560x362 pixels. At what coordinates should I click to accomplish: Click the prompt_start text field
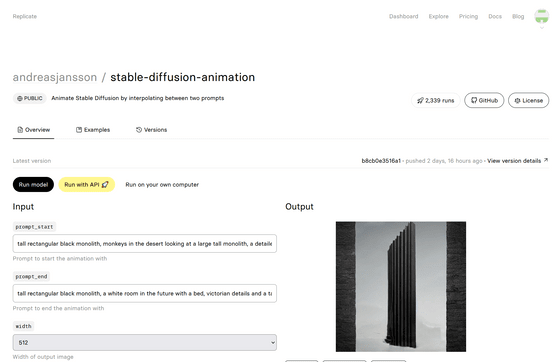coord(145,243)
